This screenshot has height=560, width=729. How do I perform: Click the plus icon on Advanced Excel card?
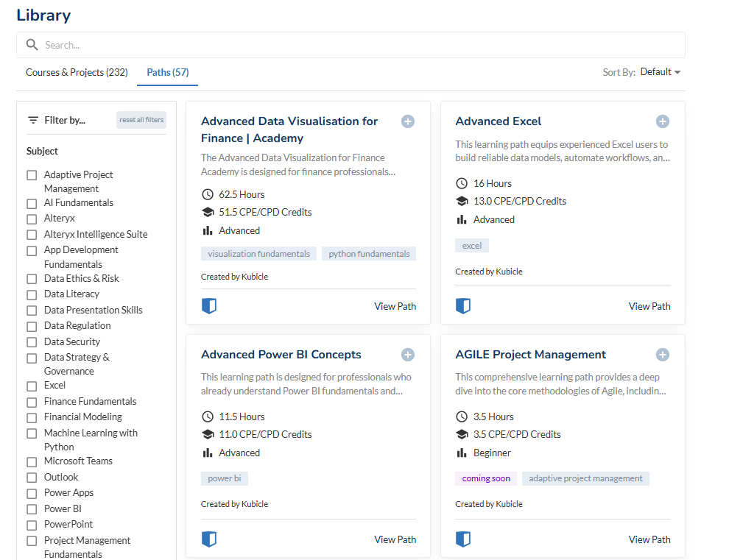click(662, 121)
